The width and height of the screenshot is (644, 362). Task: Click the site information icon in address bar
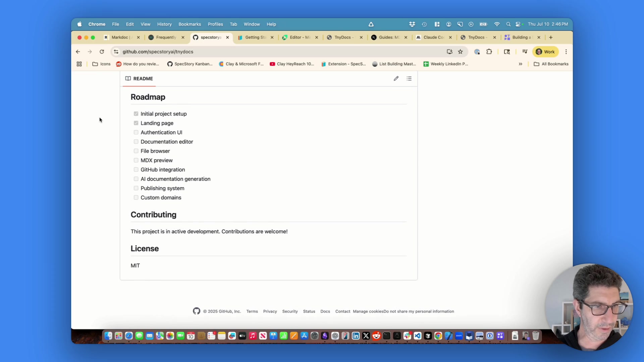point(116,52)
